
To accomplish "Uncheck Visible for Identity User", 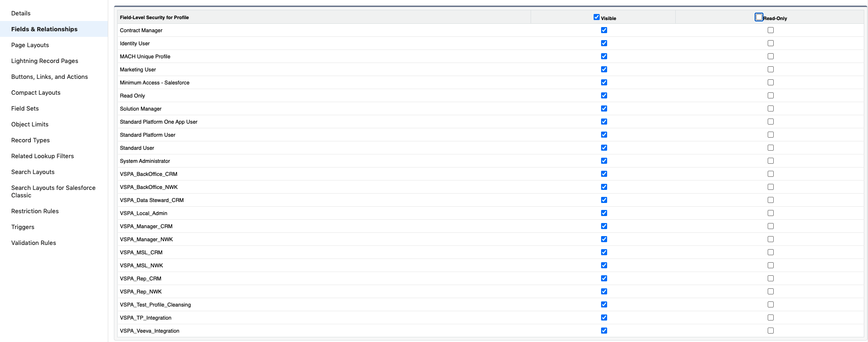I will [604, 43].
